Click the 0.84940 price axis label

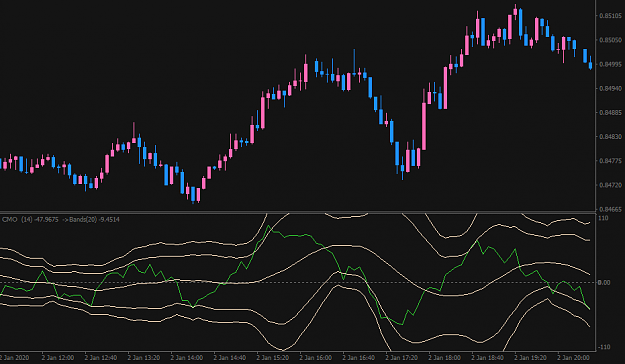coord(610,88)
